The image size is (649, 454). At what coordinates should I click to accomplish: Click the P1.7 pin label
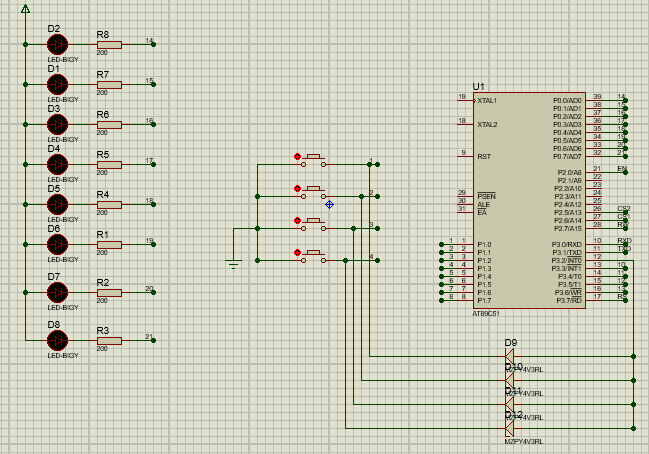[484, 300]
